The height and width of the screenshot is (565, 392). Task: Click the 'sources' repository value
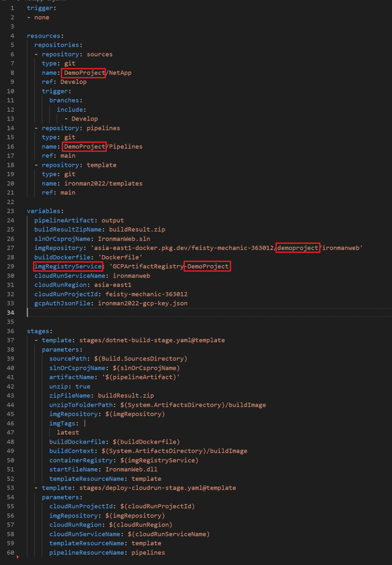(x=100, y=54)
